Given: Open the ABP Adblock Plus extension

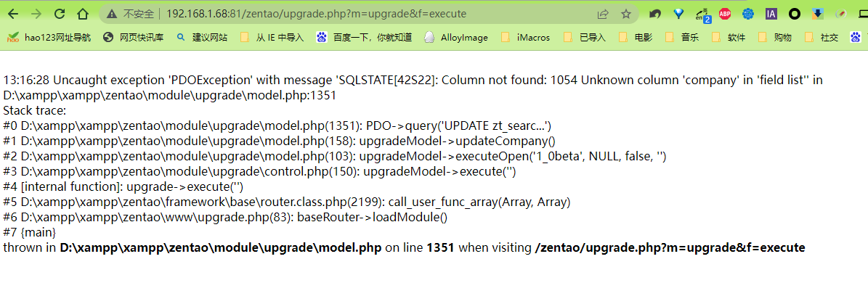Looking at the screenshot, I should pos(725,14).
